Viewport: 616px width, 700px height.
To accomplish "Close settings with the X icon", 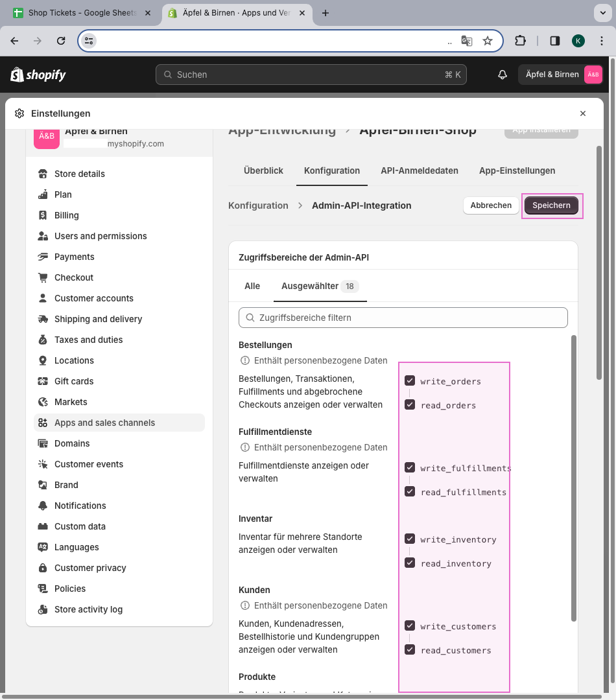I will pos(582,113).
